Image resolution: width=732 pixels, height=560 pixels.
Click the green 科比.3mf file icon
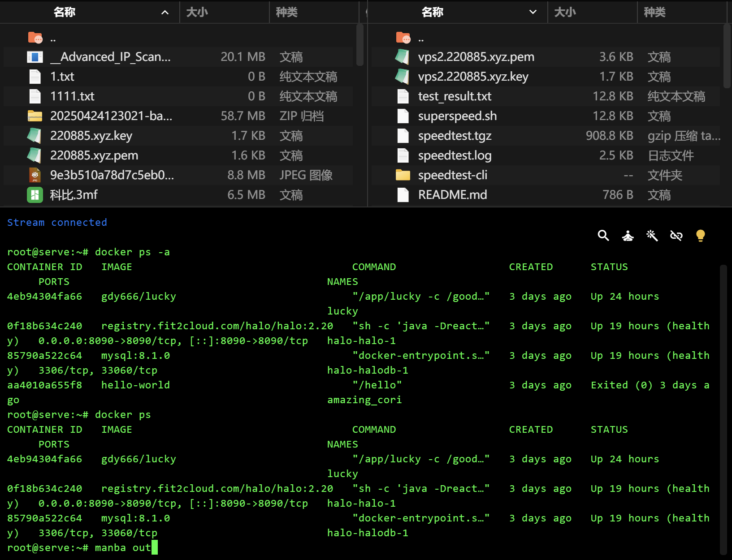tap(35, 195)
